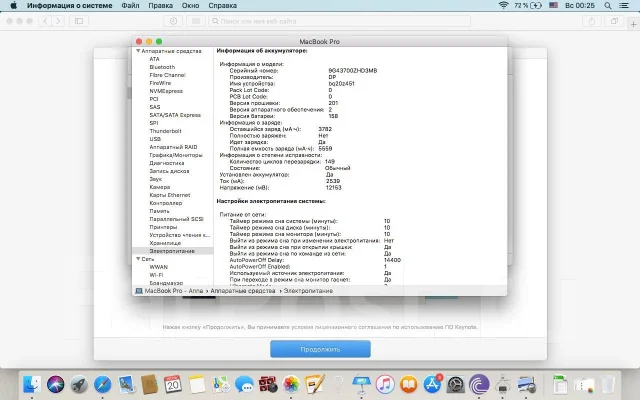Open System Information chip icon in dock
The width and height of the screenshot is (640, 400).
pyautogui.click(x=503, y=384)
